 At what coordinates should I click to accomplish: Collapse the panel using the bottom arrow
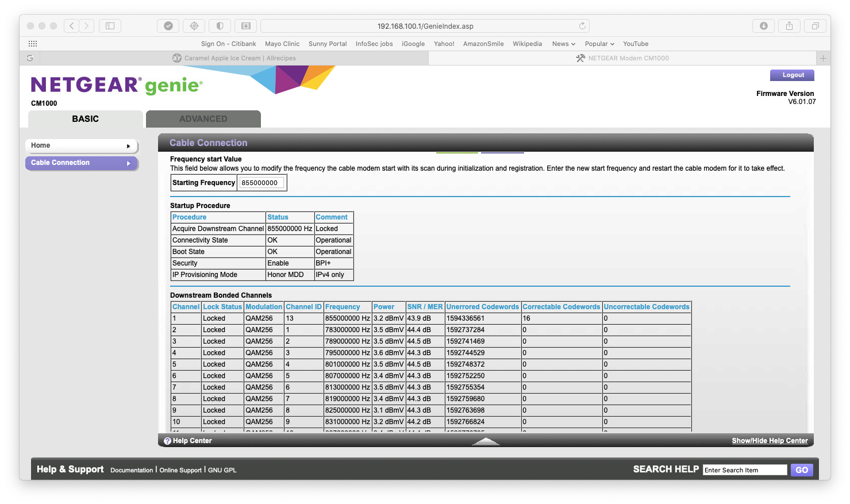tap(486, 441)
